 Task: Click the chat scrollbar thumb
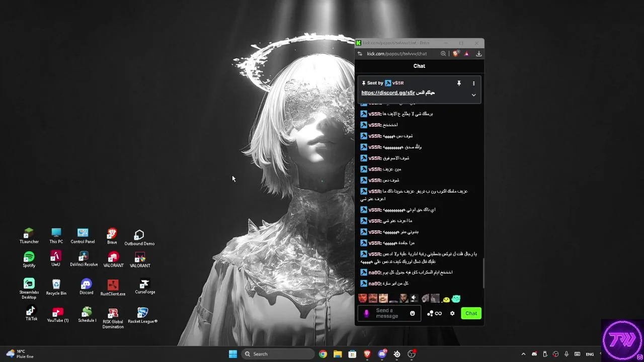point(483,273)
